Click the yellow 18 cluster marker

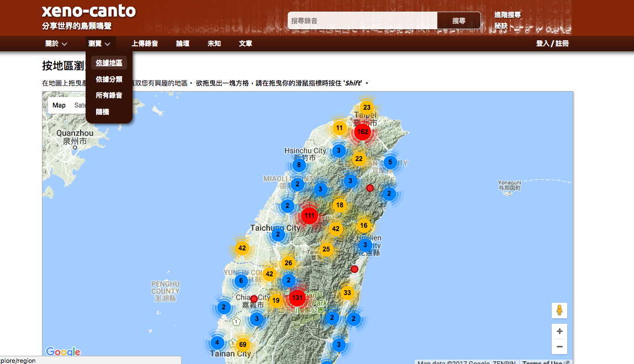pos(340,205)
